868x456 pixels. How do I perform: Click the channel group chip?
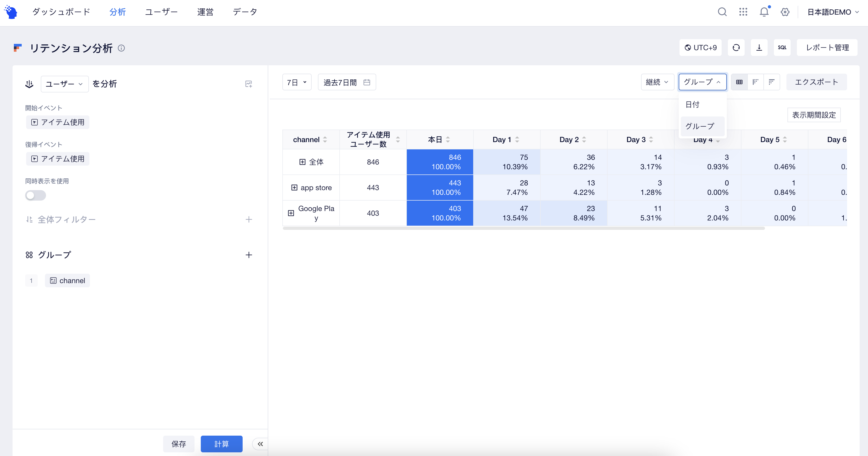[x=67, y=281]
